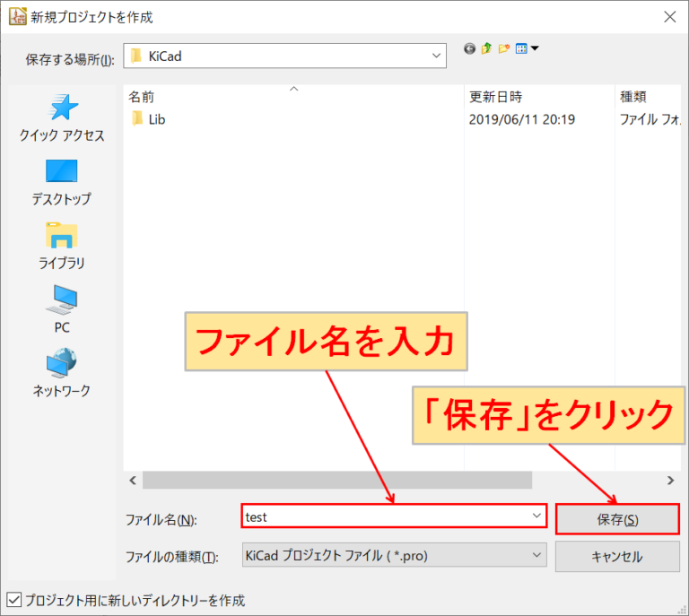Open PC location in sidebar
Screen dimensions: 689x616
[62, 309]
